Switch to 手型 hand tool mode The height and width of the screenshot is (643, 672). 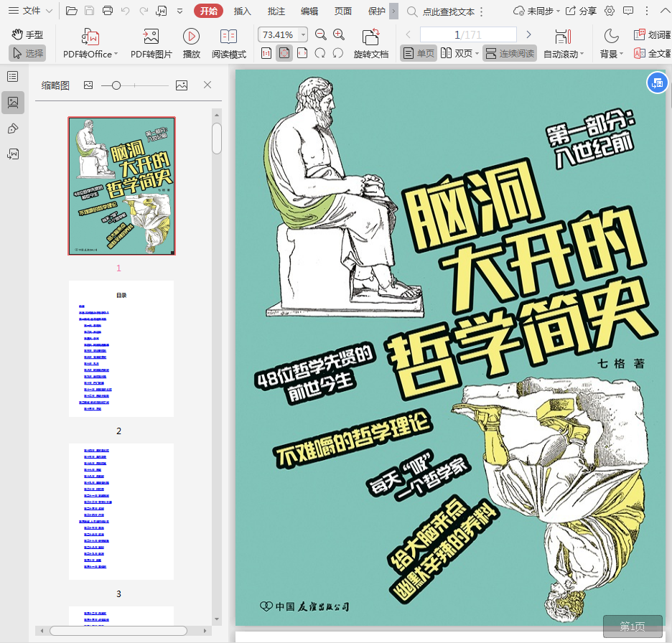tap(27, 34)
